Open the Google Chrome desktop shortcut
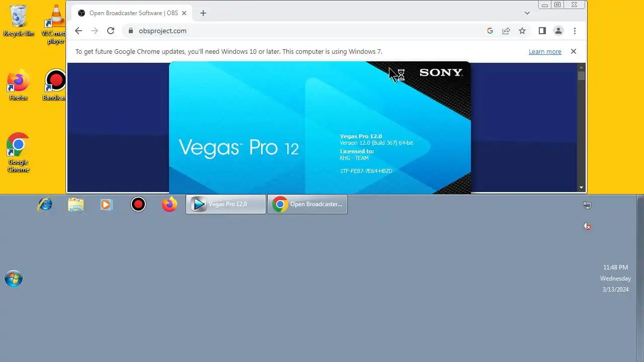 (18, 153)
